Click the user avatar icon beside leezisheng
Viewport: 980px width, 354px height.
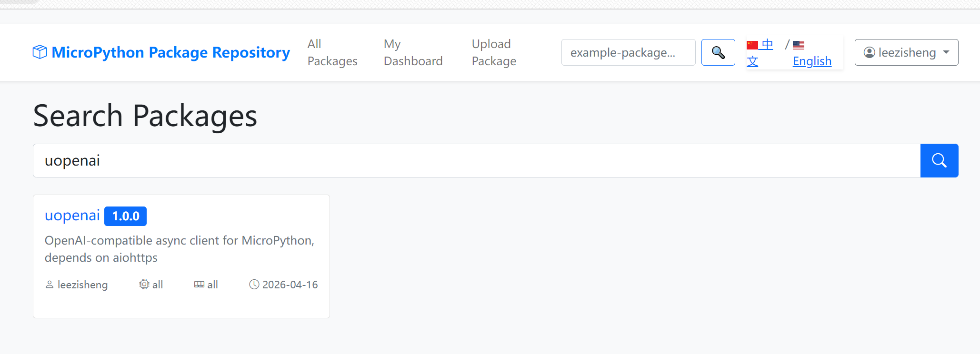pyautogui.click(x=870, y=52)
